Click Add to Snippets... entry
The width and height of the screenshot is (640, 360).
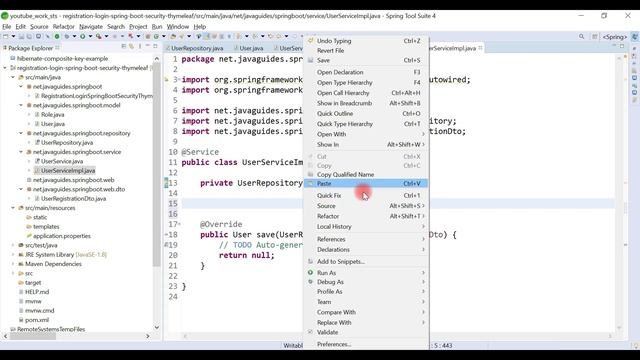pos(366,261)
